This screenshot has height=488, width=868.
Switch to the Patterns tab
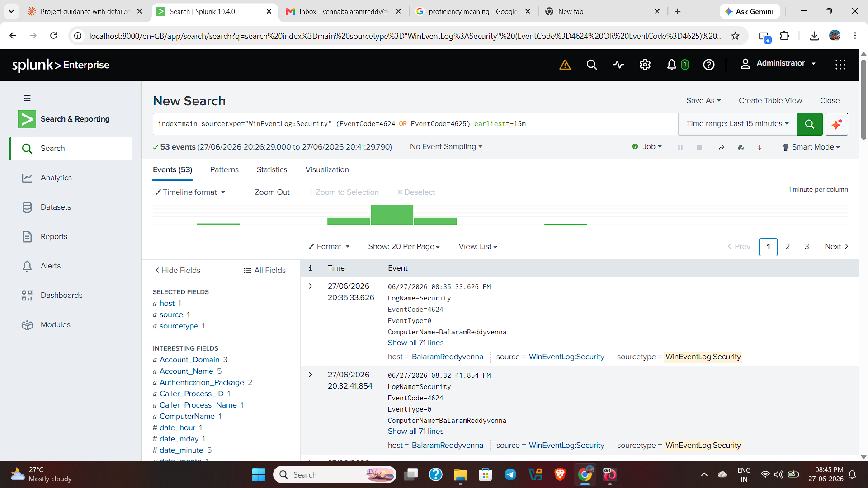pyautogui.click(x=224, y=169)
